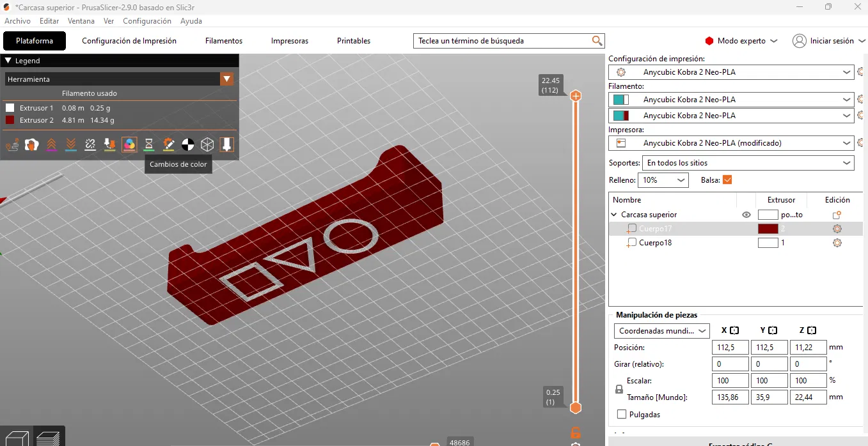868x446 pixels.
Task: Hide Carcasa superior with eye icon
Action: 746,215
